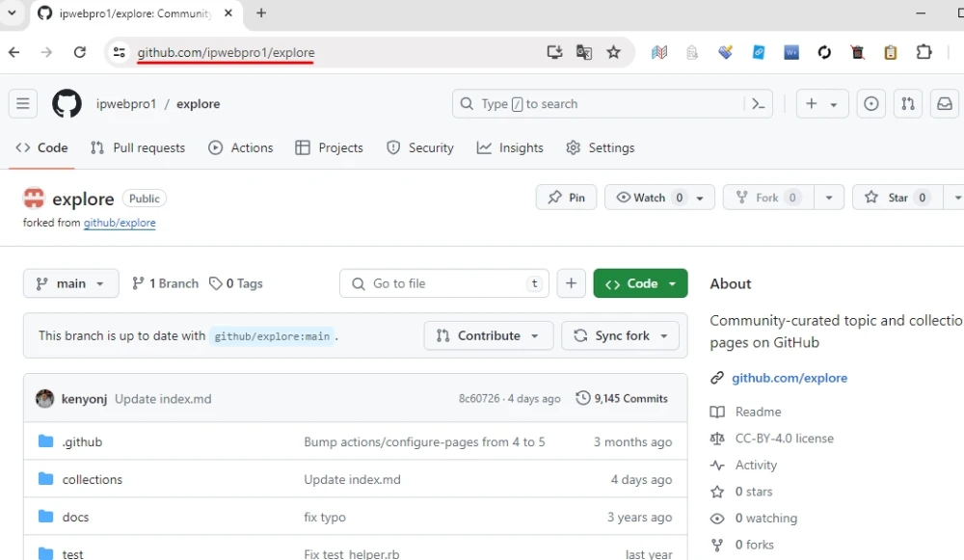The height and width of the screenshot is (560, 964).
Task: Open the issues icon in the header
Action: tap(870, 103)
